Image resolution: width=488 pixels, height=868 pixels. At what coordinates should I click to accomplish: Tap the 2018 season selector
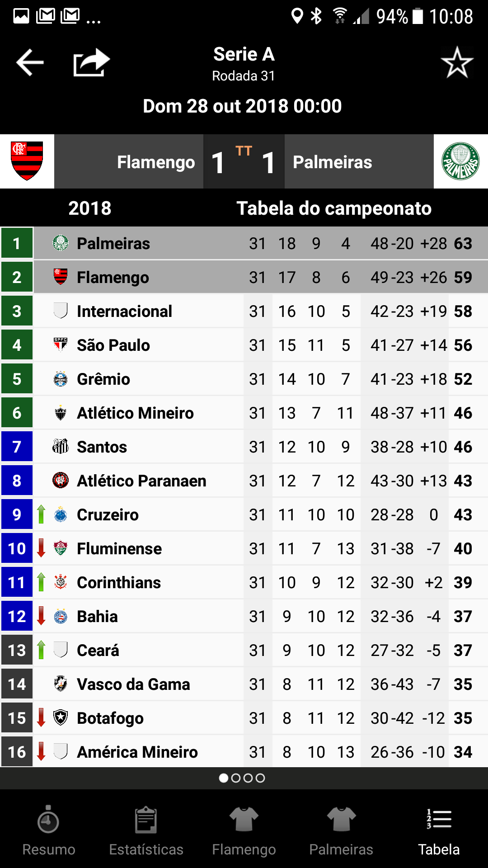tap(89, 208)
